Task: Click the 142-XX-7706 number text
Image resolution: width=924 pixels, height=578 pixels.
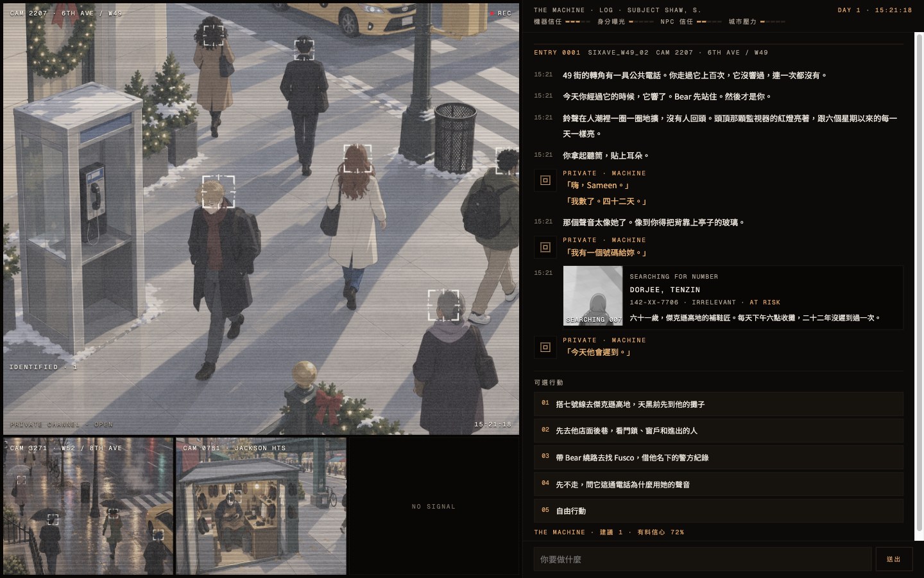Action: [654, 302]
